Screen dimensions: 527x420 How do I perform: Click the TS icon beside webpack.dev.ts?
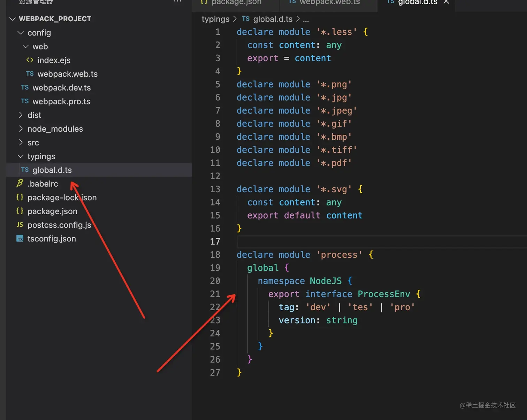click(x=25, y=87)
